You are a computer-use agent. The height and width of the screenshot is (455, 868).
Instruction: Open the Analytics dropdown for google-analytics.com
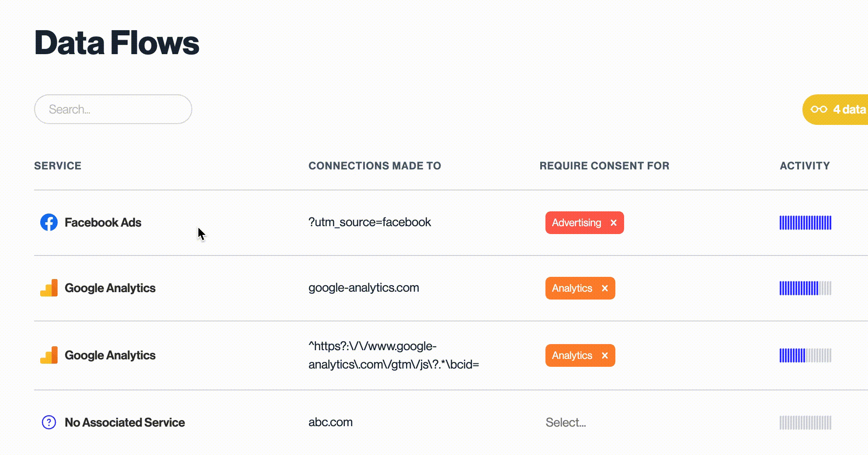tap(572, 288)
